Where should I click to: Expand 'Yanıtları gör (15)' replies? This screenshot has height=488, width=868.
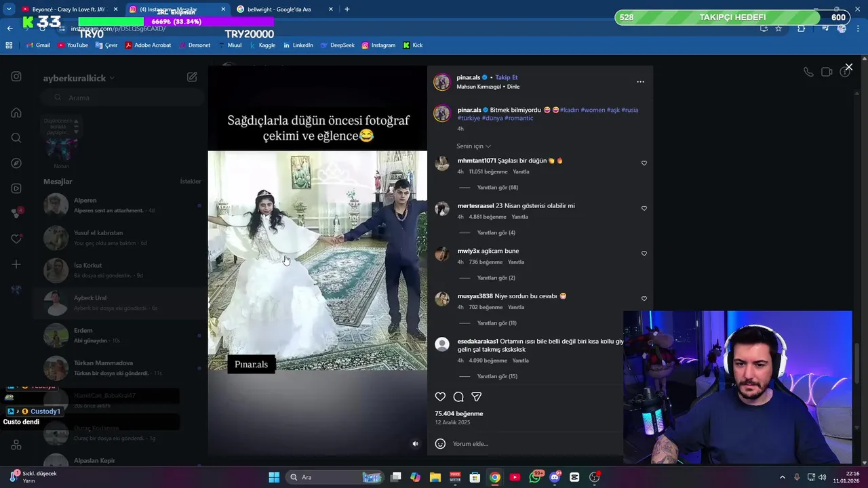pos(497,377)
